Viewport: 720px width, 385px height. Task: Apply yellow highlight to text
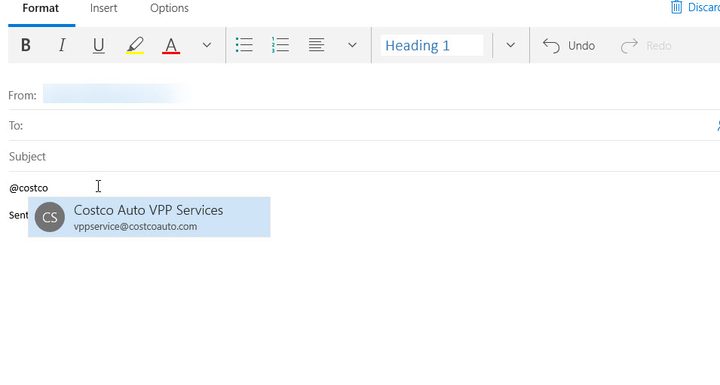135,45
